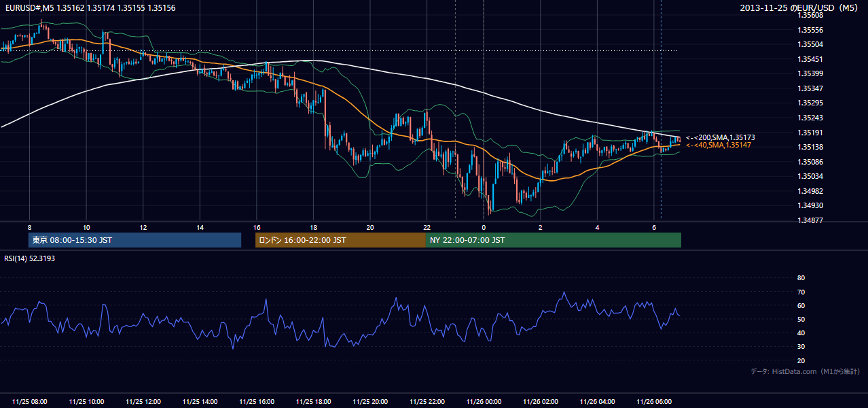Select the ロンドン 16:00-22:00 JST session bar
Screen dimensions: 868x408
tap(340, 240)
